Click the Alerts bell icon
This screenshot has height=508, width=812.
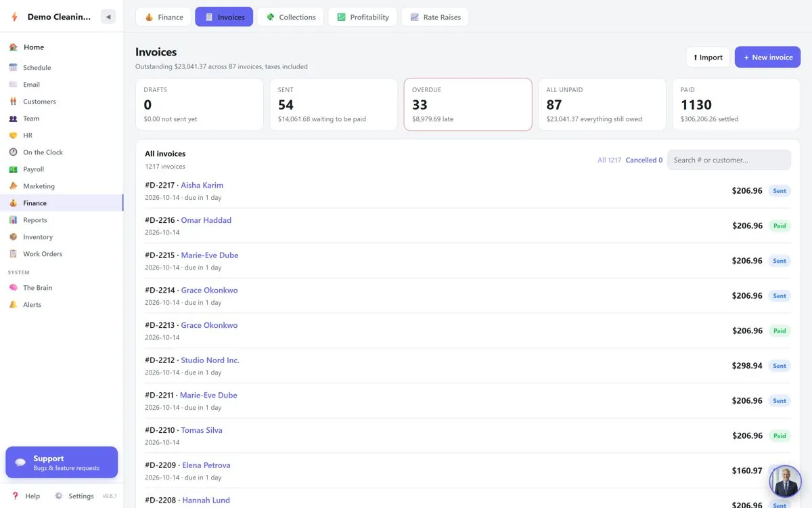[13, 305]
